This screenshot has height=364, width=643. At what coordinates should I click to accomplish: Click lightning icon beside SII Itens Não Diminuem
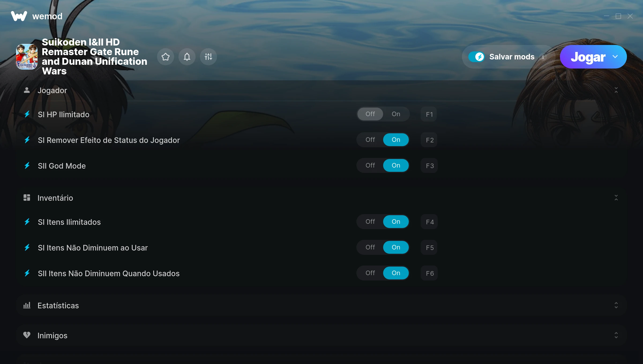[27, 273]
